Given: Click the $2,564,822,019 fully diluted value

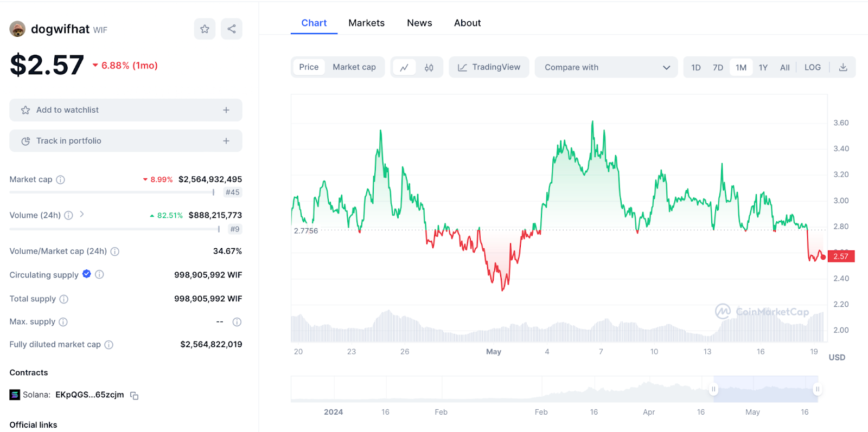Looking at the screenshot, I should (x=212, y=344).
